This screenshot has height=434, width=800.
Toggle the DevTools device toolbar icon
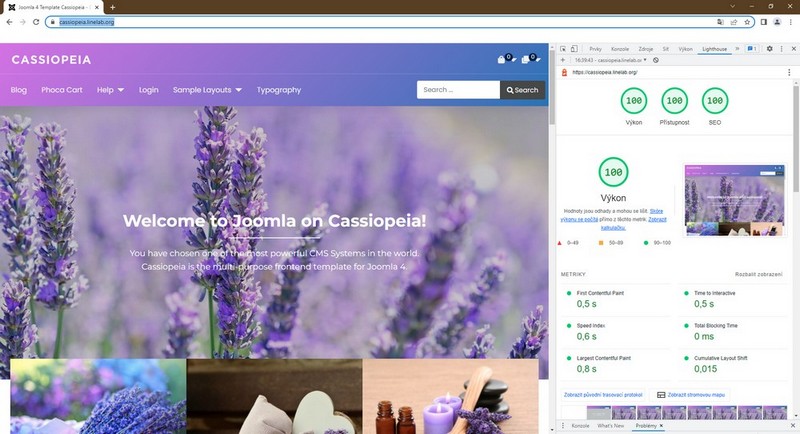(574, 49)
